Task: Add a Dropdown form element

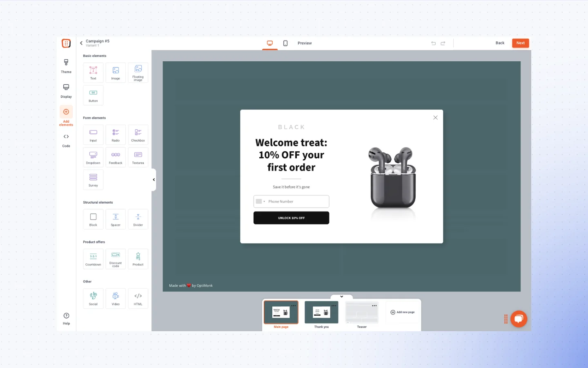Action: tap(93, 157)
